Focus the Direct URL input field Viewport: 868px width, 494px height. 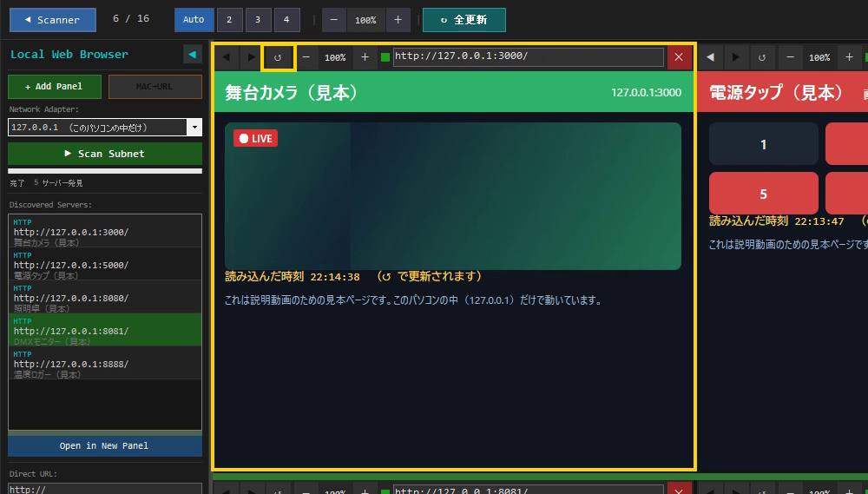coord(105,489)
